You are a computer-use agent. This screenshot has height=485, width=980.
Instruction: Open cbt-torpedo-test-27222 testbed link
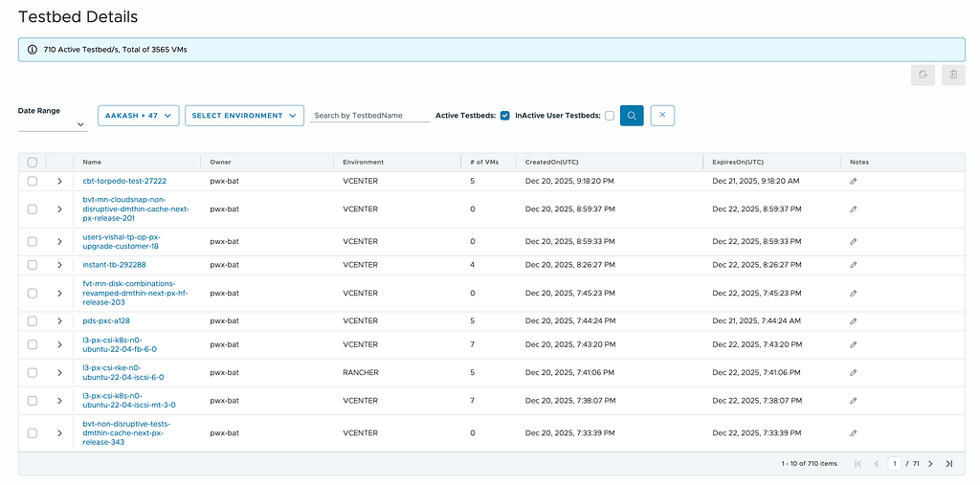(124, 181)
